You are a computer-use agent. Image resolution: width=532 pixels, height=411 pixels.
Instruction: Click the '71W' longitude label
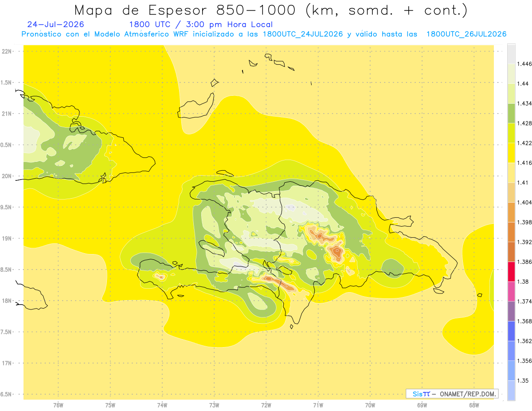click(318, 405)
